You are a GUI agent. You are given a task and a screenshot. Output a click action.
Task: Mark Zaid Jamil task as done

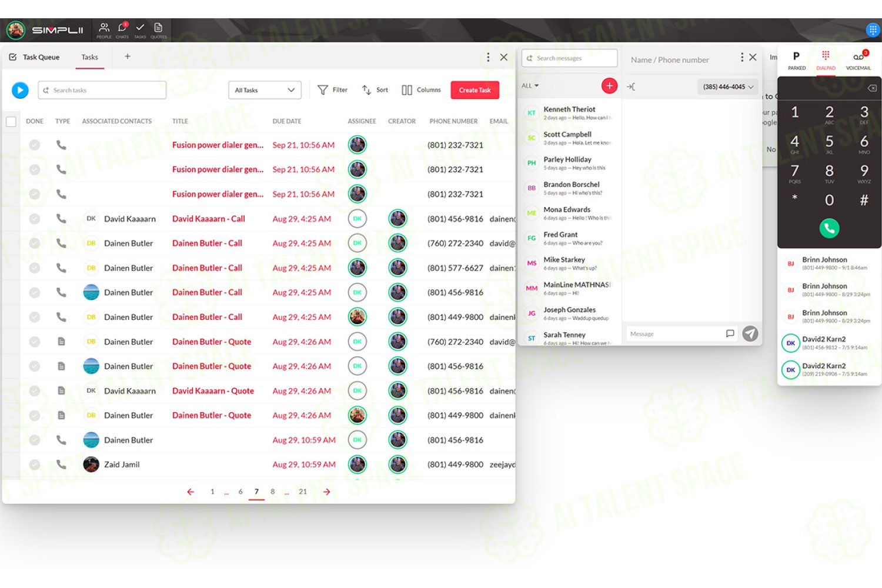35,465
